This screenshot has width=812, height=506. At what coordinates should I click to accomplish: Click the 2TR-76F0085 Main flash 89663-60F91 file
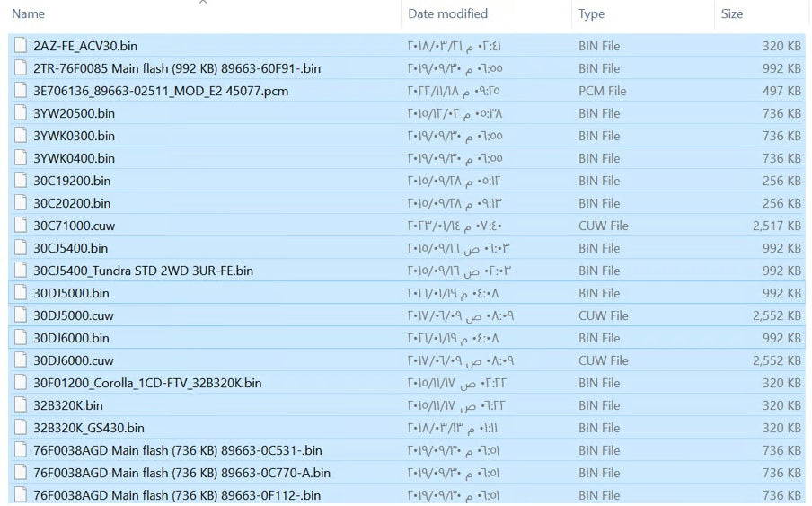[x=177, y=68]
